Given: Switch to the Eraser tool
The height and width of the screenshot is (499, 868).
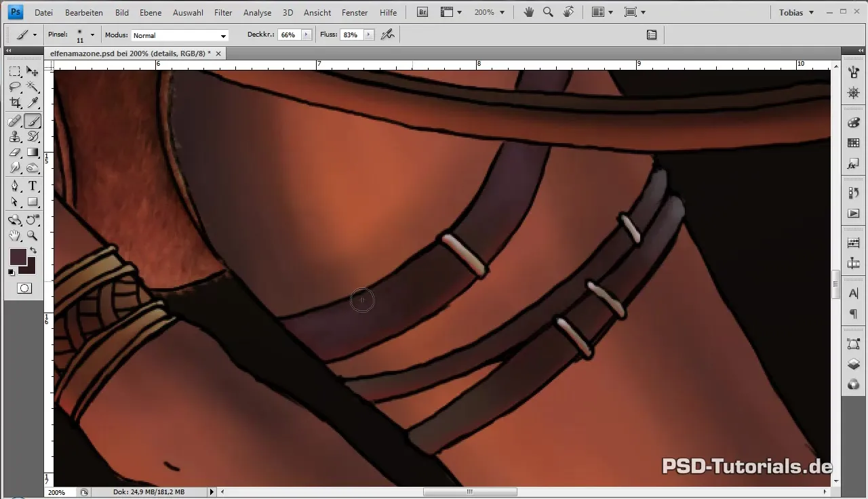Looking at the screenshot, I should (x=15, y=153).
